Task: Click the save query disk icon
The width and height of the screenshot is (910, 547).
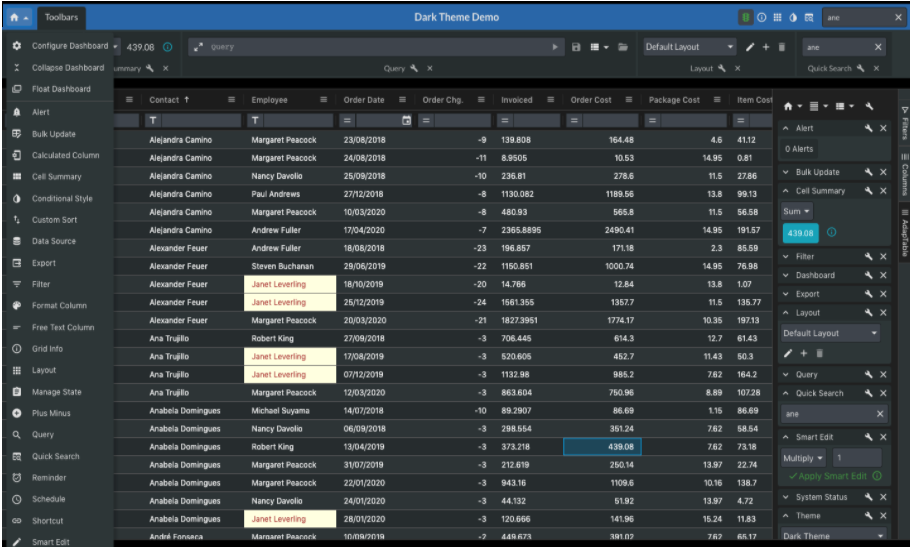Action: [576, 47]
